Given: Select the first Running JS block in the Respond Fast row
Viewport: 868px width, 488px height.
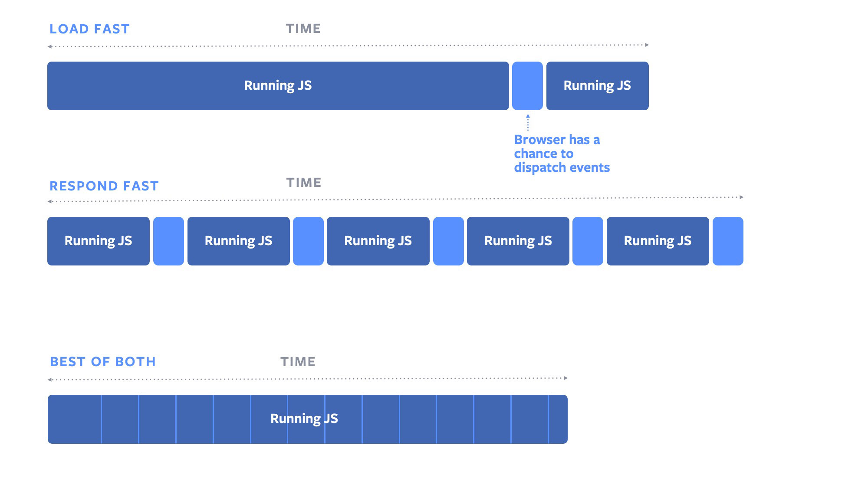Looking at the screenshot, I should coord(99,241).
